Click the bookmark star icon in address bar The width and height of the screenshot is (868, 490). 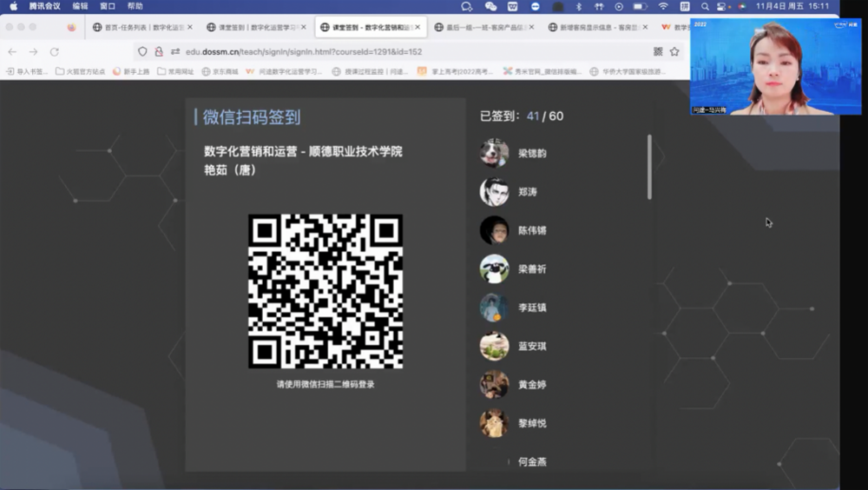pyautogui.click(x=674, y=51)
